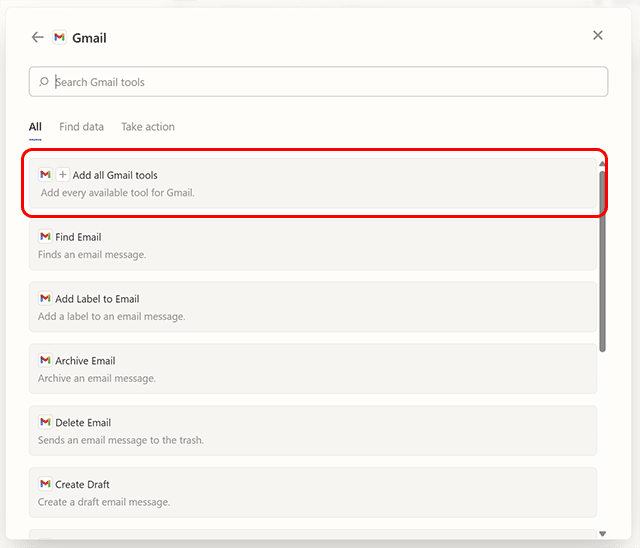Image resolution: width=640 pixels, height=548 pixels.
Task: Close the Gmail tools dialog
Action: pos(598,36)
